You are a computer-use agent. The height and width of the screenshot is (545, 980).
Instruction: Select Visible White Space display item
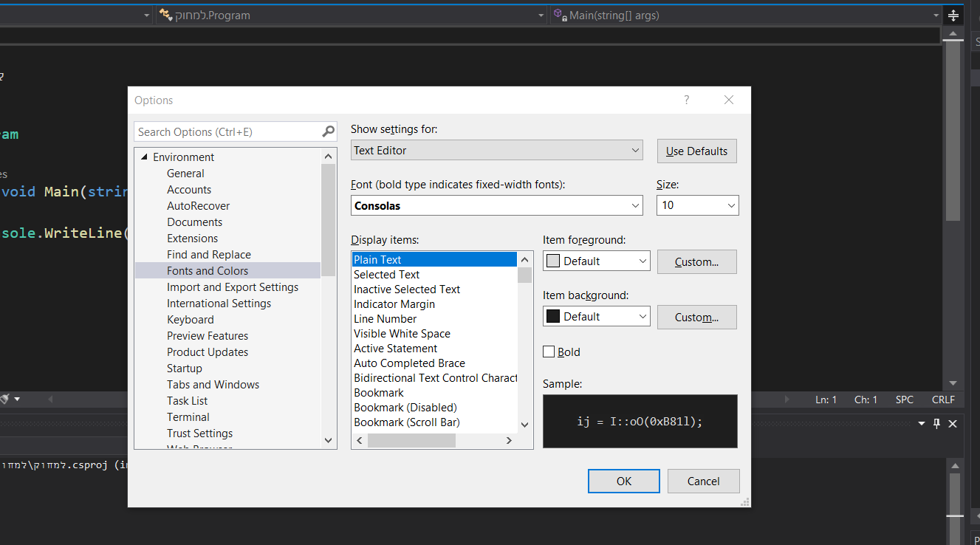point(434,333)
